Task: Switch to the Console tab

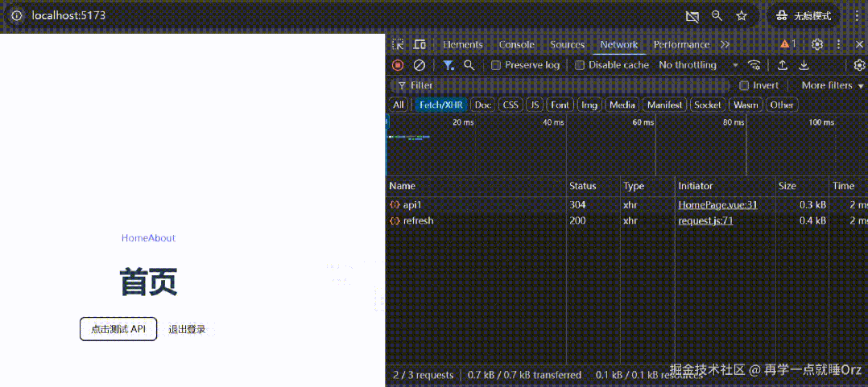Action: 516,44
